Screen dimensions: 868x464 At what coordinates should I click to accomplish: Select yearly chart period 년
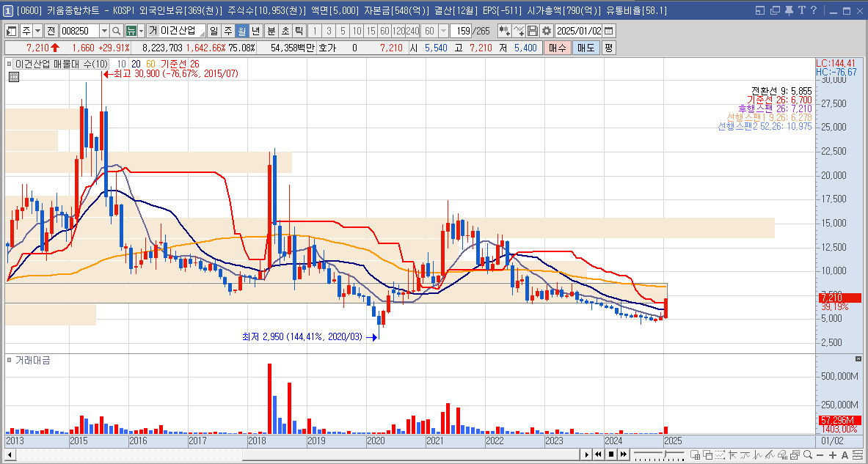click(x=255, y=31)
